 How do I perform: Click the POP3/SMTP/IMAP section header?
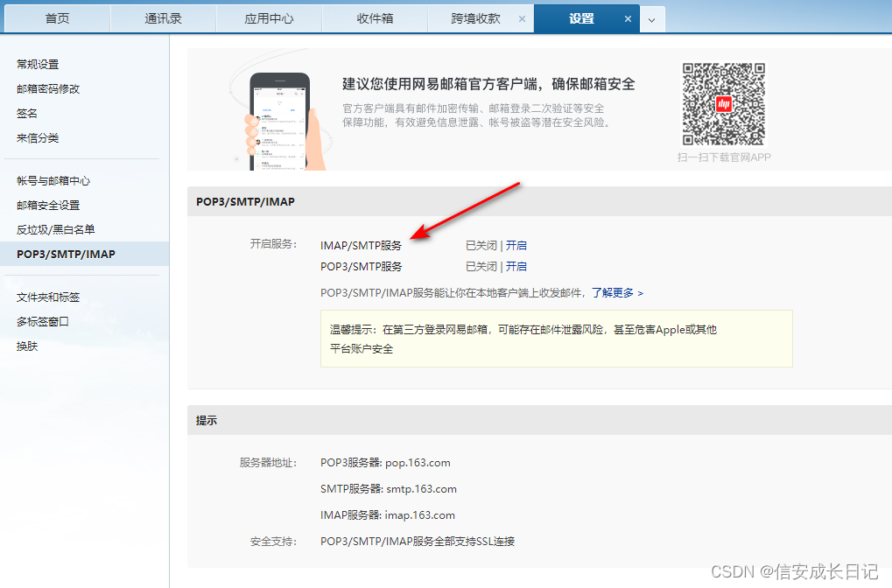[539, 201]
